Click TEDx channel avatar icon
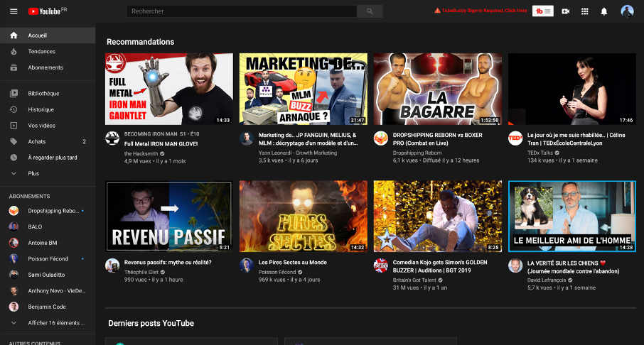This screenshot has width=644, height=345. pyautogui.click(x=515, y=138)
